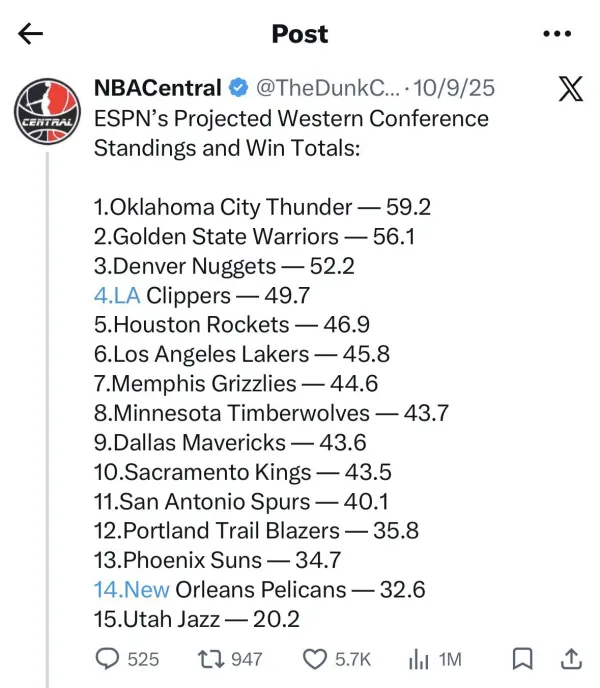Open the NBACentral profile picture
The width and height of the screenshot is (600, 688).
(x=47, y=111)
